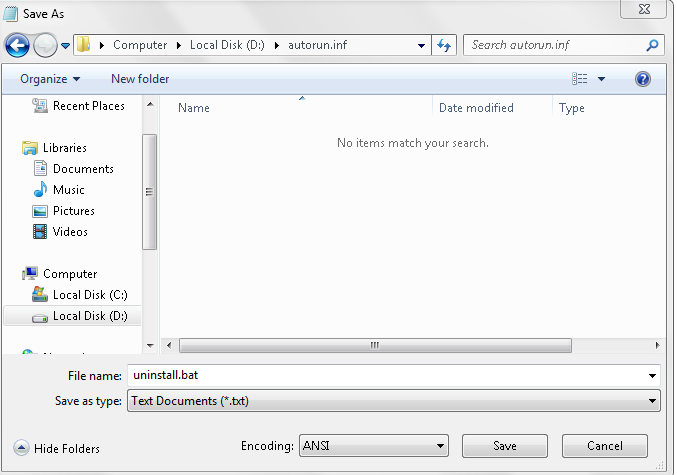The height and width of the screenshot is (475, 677).
Task: Sort by the Type column header
Action: tap(572, 108)
